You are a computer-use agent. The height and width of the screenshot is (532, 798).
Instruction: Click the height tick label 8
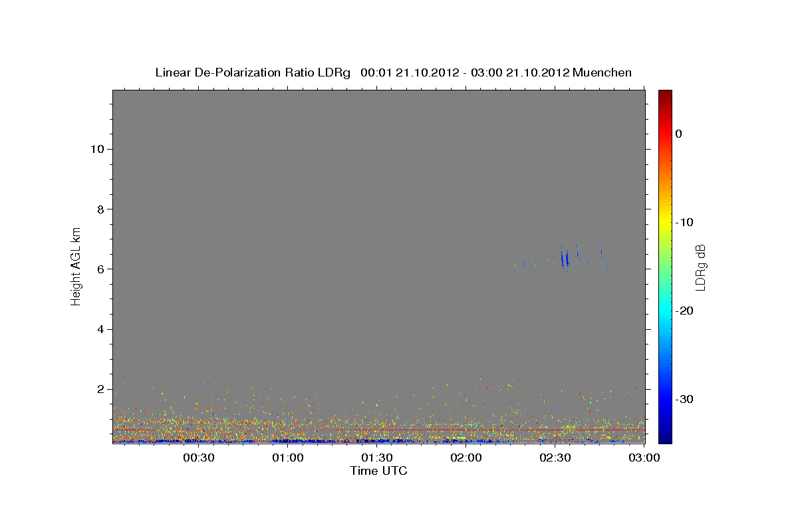[x=99, y=209]
